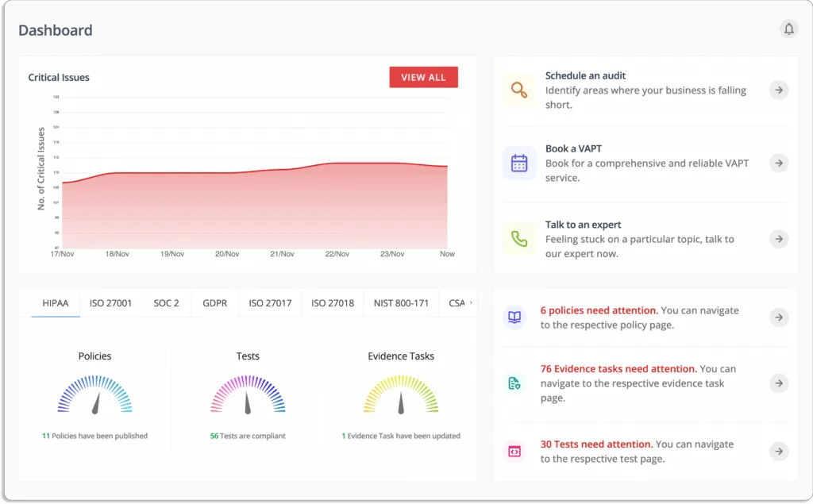Click the clipboard icon beside Evidence tasks alert

tap(514, 383)
